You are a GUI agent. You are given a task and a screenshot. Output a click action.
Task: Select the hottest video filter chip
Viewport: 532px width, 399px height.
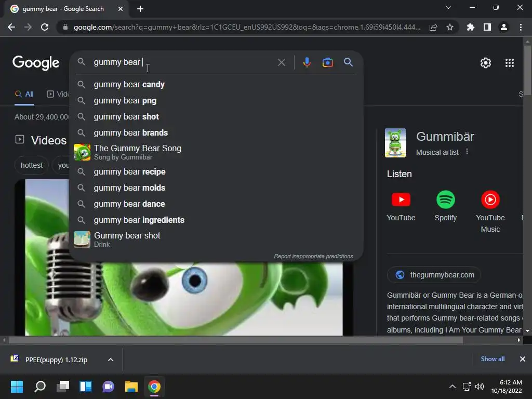pos(32,166)
